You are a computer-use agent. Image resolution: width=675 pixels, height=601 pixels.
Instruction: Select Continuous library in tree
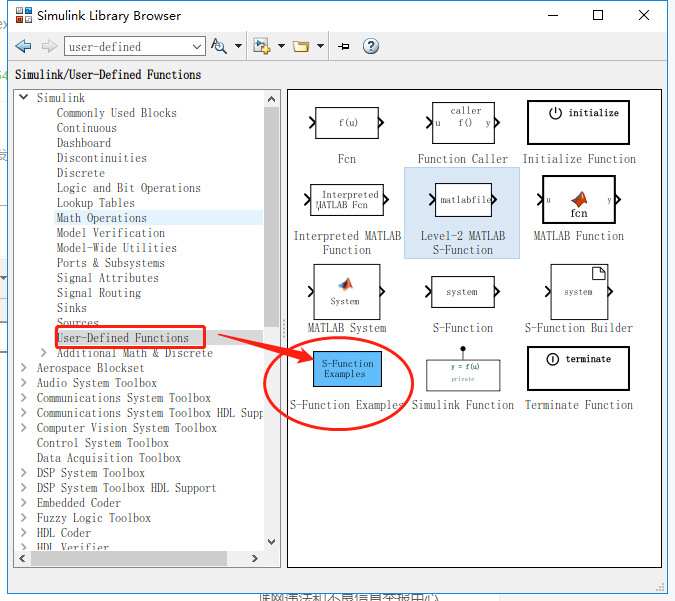(x=87, y=128)
